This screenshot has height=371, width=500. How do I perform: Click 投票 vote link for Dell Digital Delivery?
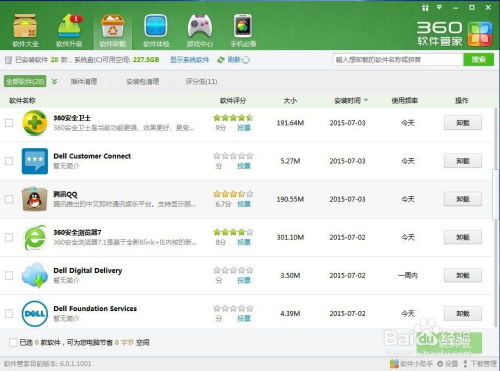click(x=244, y=280)
